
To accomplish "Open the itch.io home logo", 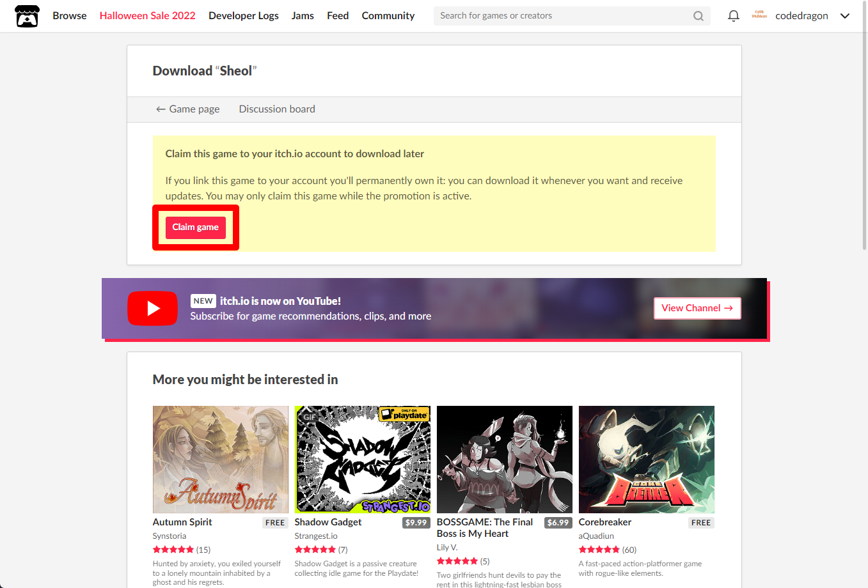I will coord(27,16).
